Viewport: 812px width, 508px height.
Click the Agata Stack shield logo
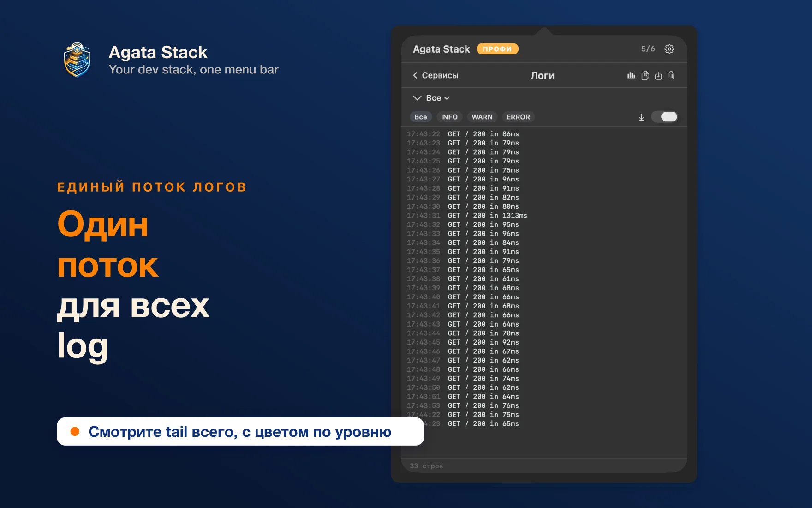click(x=77, y=60)
